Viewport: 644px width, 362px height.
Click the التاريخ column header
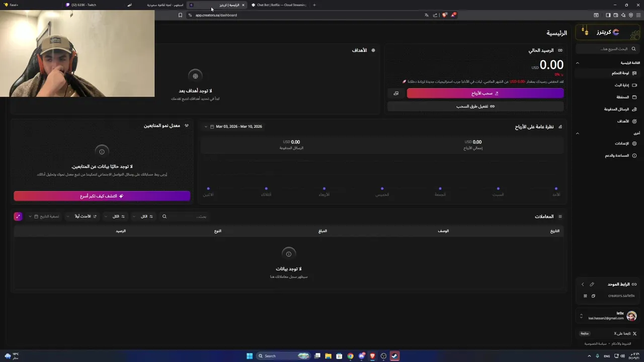(x=554, y=231)
